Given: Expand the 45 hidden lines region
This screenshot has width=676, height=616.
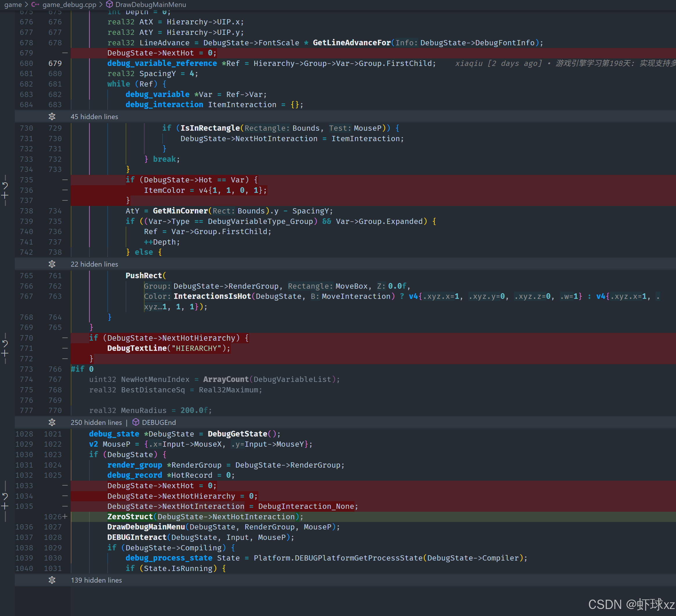Looking at the screenshot, I should click(x=52, y=116).
